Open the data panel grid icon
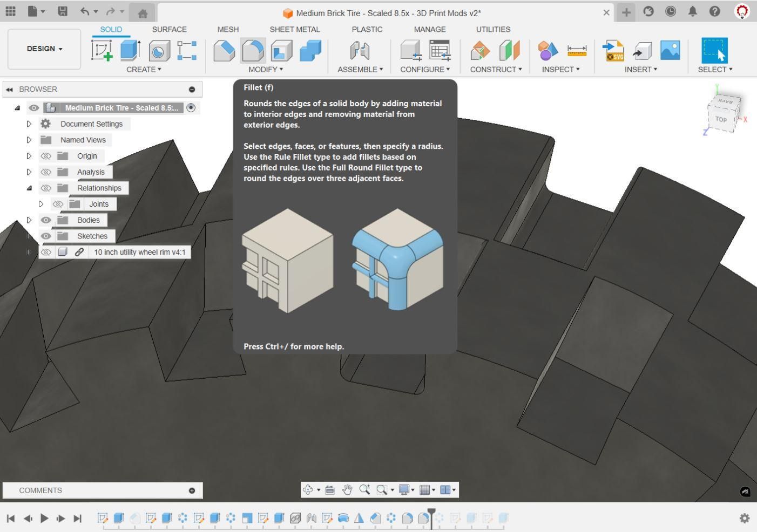This screenshot has width=757, height=532. click(10, 11)
